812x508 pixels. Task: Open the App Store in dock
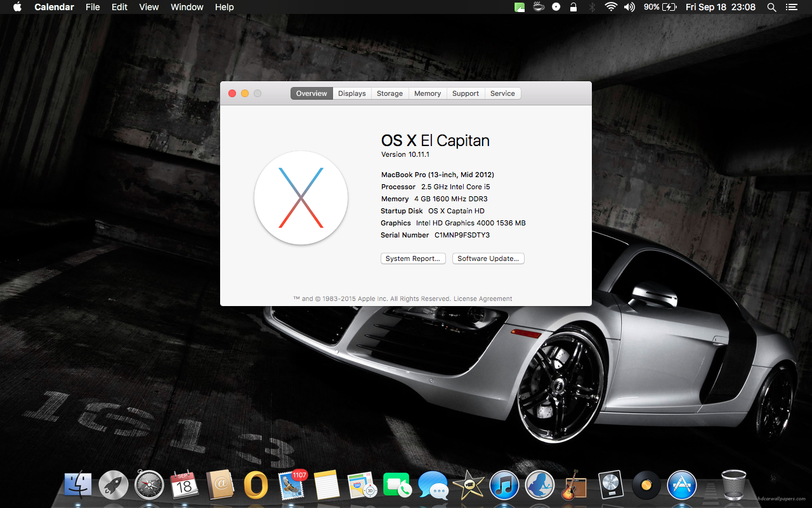click(682, 486)
